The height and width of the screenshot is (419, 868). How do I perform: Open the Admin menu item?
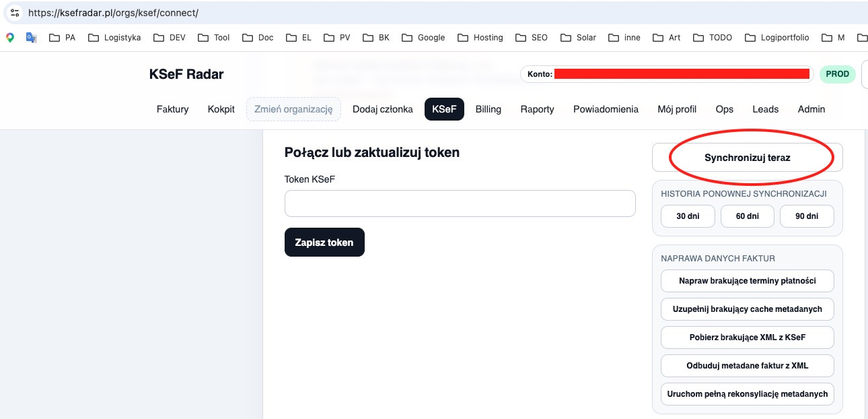(x=811, y=109)
